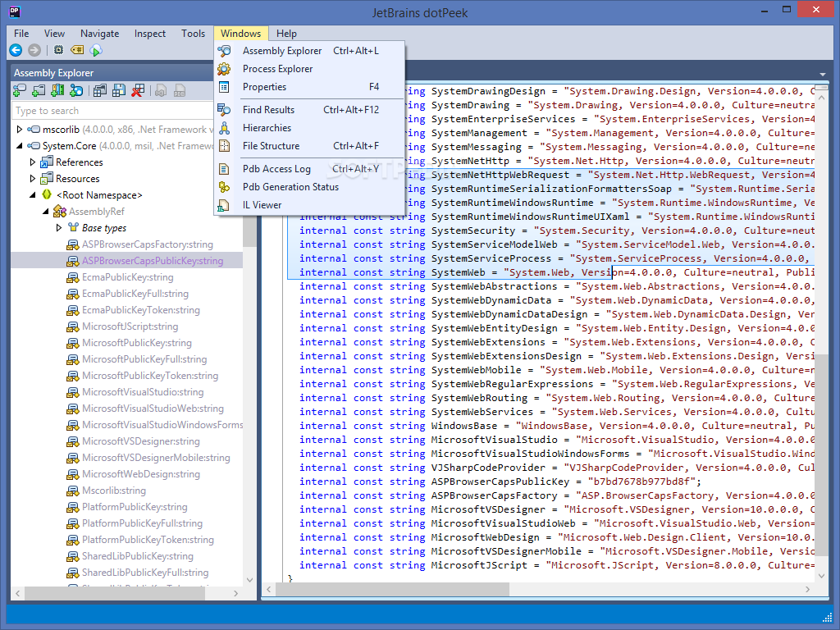Choose Pdb Access Log menu entry
The height and width of the screenshot is (630, 840).
pos(309,169)
